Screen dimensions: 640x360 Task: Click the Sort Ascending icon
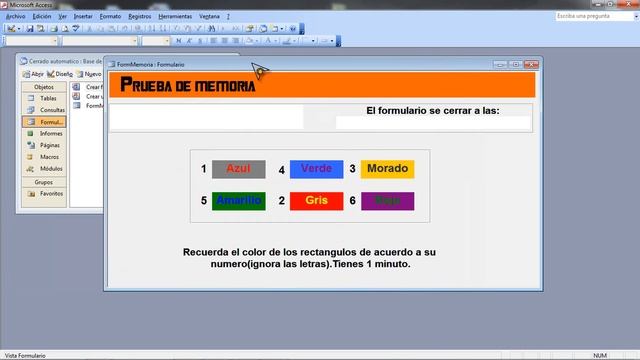(151, 29)
